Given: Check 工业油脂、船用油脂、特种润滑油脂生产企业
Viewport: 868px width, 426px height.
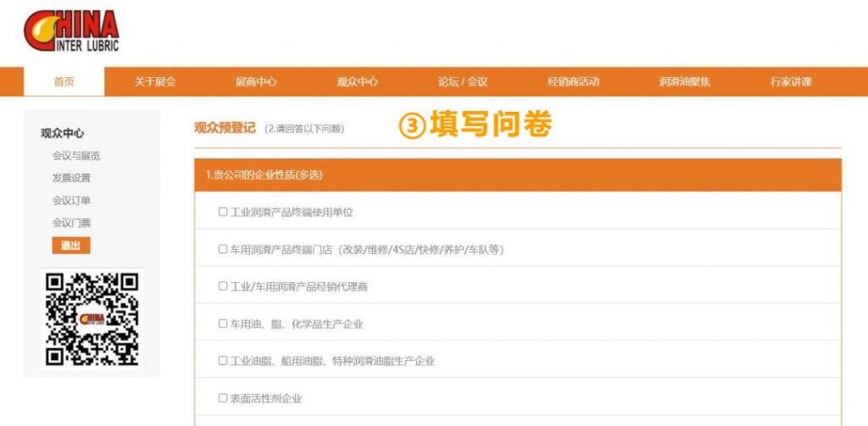Looking at the screenshot, I should click(223, 361).
